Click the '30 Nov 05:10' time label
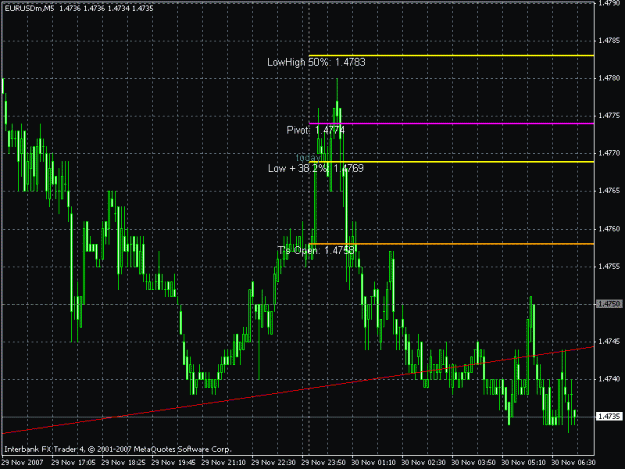Image resolution: width=625 pixels, height=469 pixels. [523, 463]
